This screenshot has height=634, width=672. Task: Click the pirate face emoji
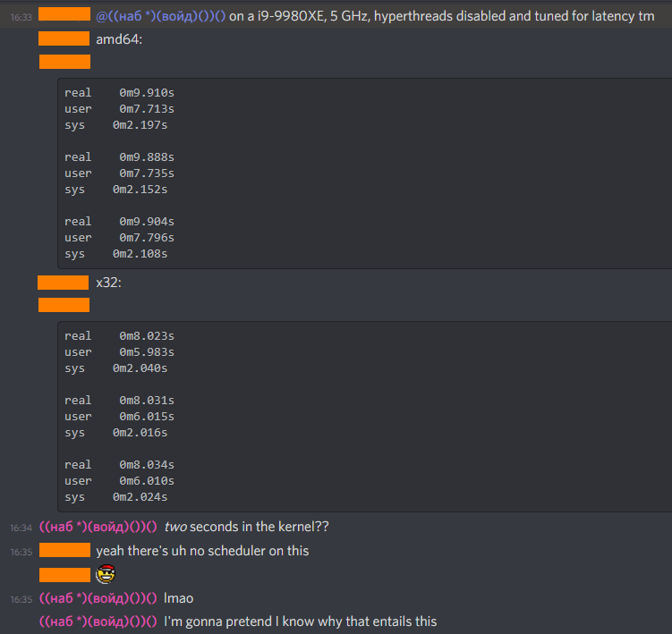coord(105,574)
